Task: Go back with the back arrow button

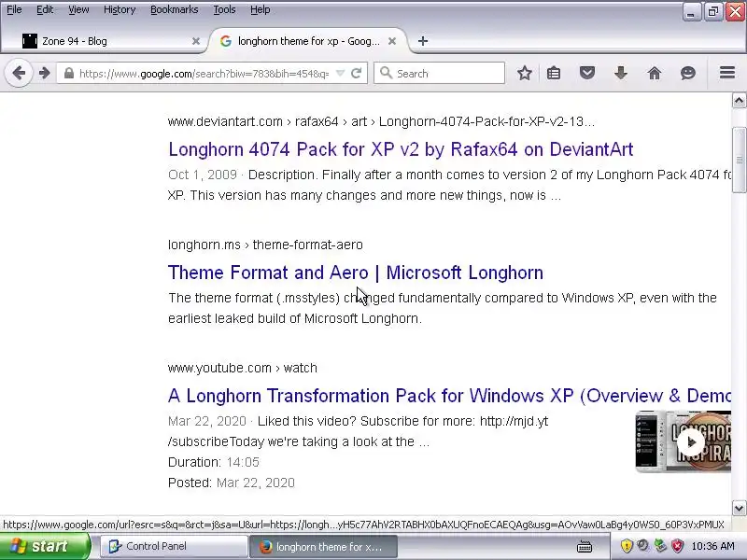Action: (x=19, y=74)
